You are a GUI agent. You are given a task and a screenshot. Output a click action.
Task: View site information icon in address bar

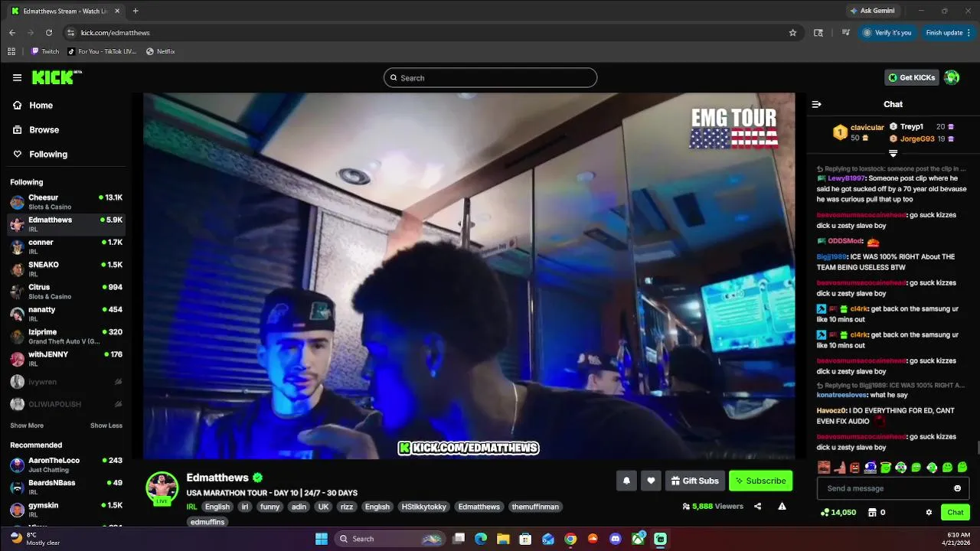[71, 33]
